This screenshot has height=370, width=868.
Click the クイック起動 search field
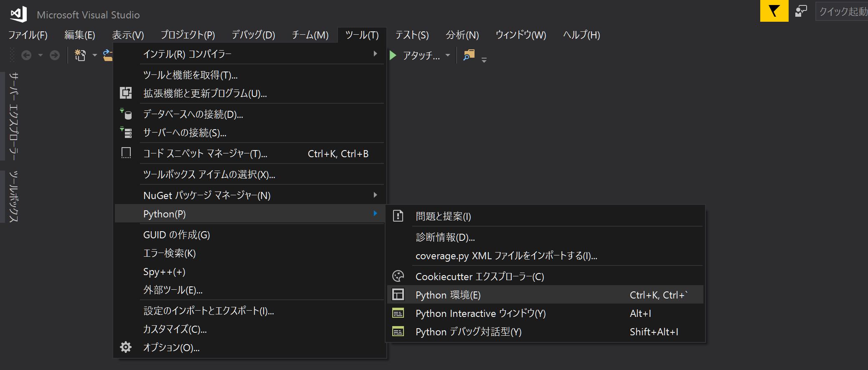pos(842,11)
